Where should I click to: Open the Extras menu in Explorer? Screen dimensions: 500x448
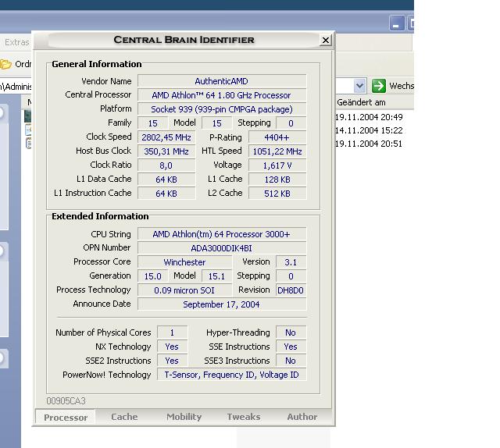click(x=17, y=42)
